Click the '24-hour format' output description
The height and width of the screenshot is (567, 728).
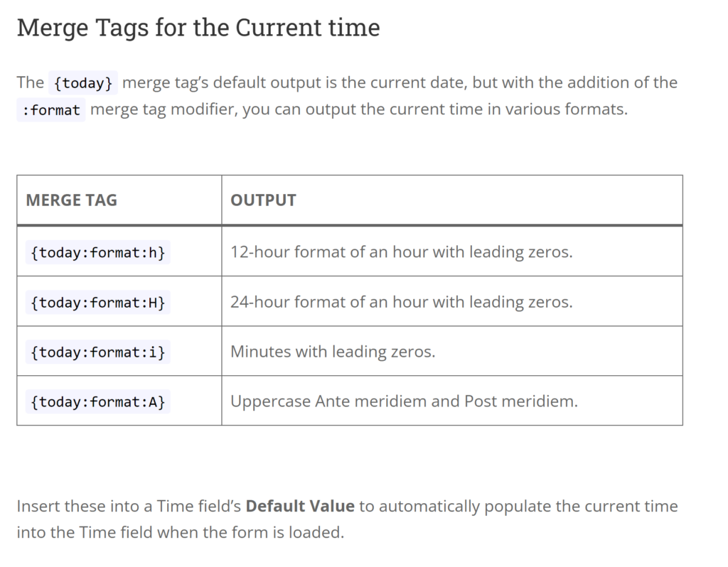click(x=401, y=302)
